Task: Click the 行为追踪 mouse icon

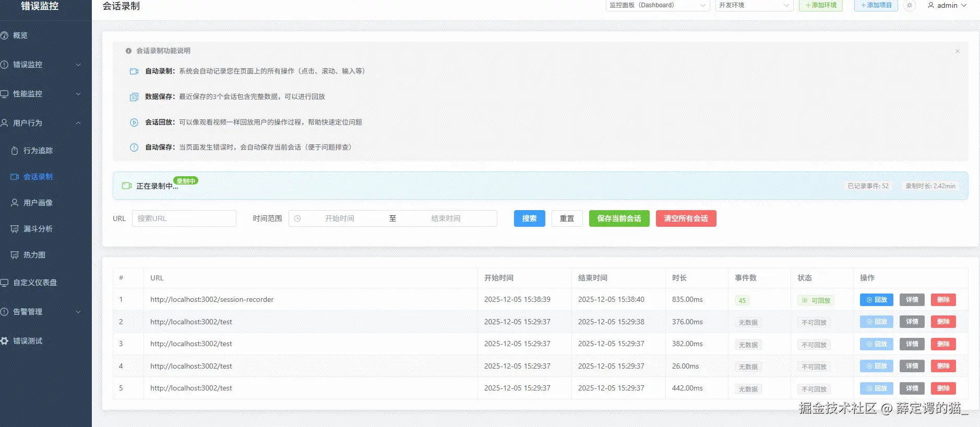Action: [15, 151]
